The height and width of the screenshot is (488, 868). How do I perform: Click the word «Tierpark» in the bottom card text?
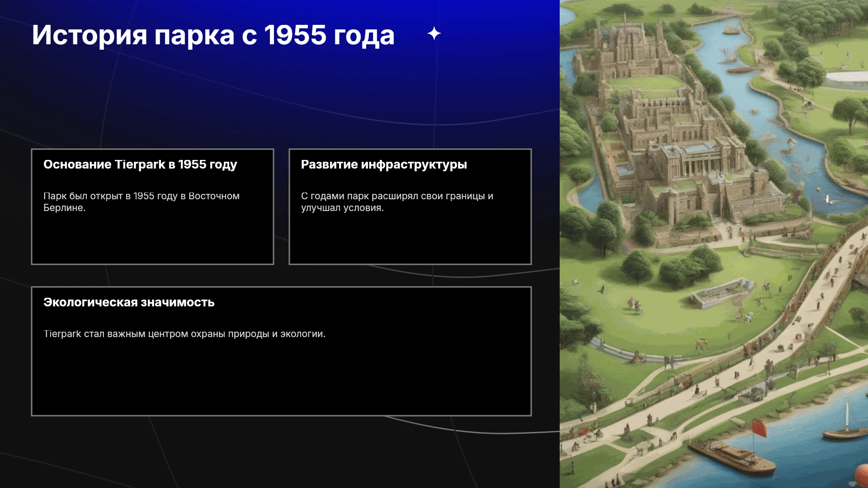pos(62,334)
